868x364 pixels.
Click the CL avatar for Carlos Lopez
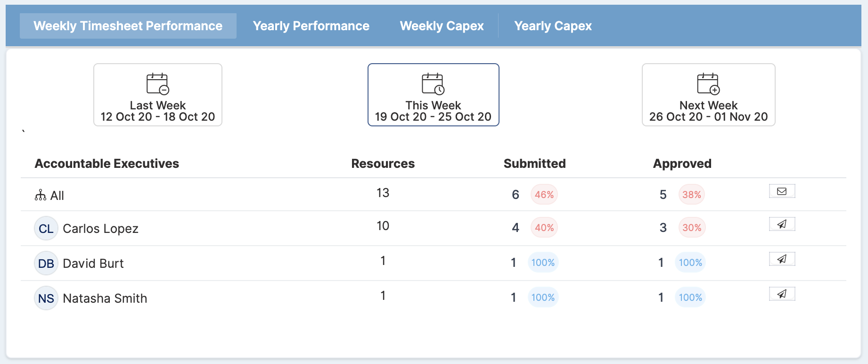click(x=46, y=228)
